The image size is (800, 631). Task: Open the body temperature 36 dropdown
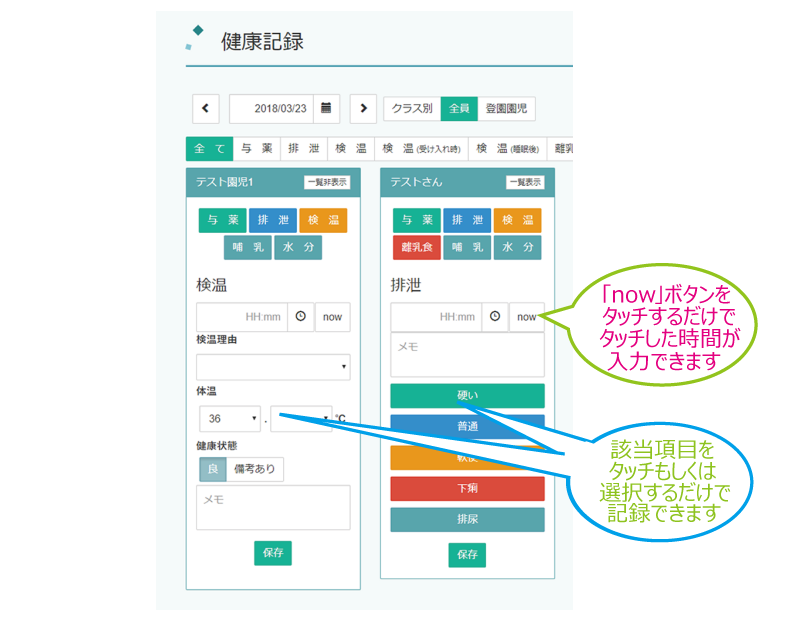point(229,418)
